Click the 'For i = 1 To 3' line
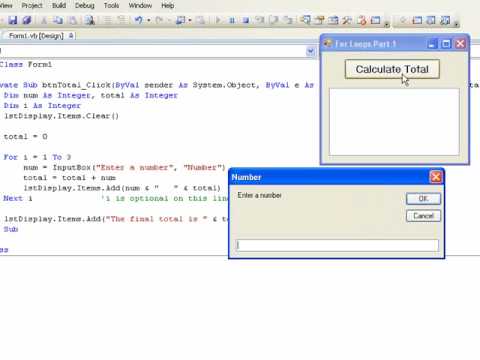 pos(37,157)
